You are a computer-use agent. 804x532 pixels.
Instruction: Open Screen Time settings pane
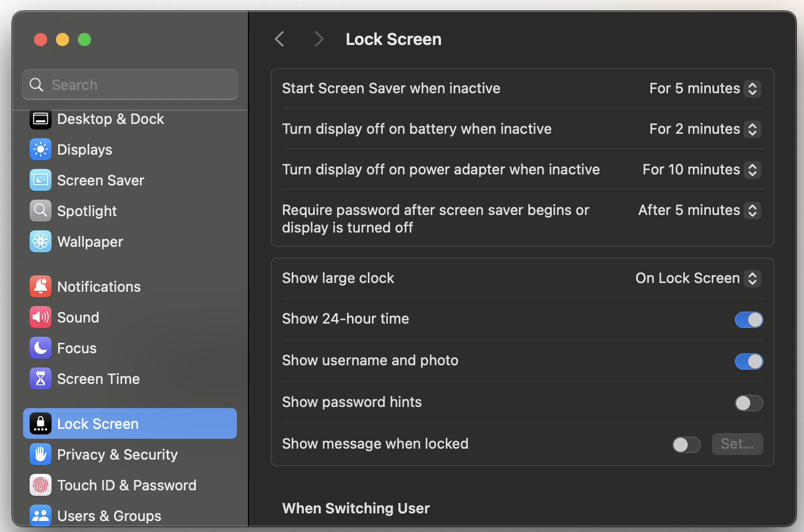pos(99,379)
